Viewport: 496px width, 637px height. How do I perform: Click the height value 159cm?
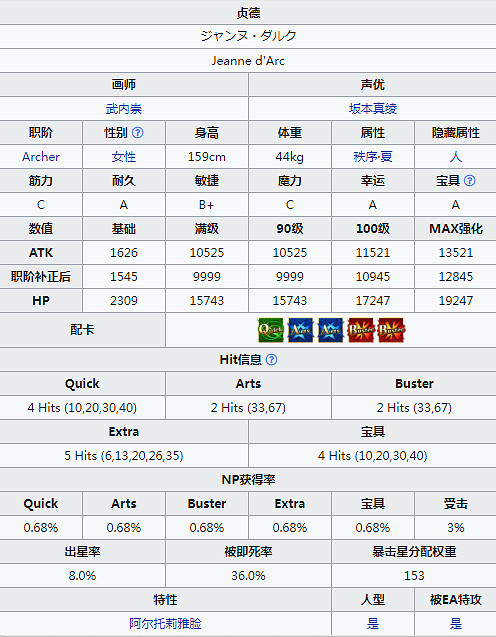(207, 156)
